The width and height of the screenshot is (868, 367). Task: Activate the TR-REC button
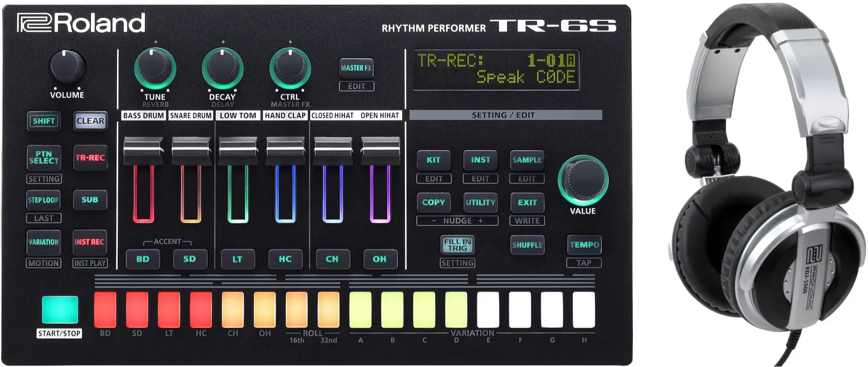(x=90, y=158)
